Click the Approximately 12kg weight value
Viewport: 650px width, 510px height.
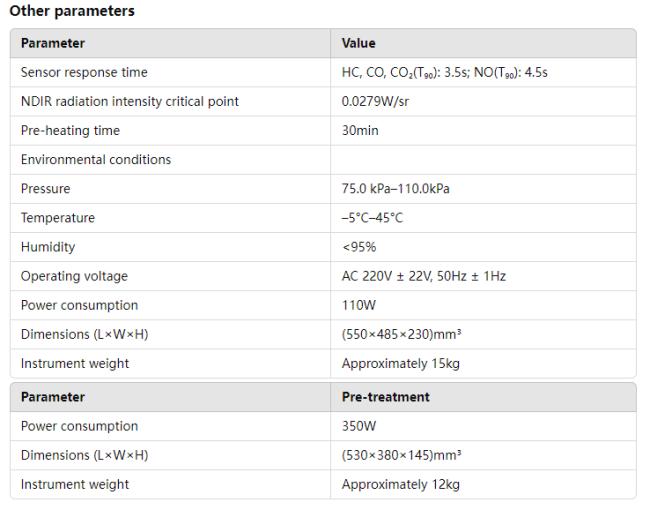pos(400,484)
